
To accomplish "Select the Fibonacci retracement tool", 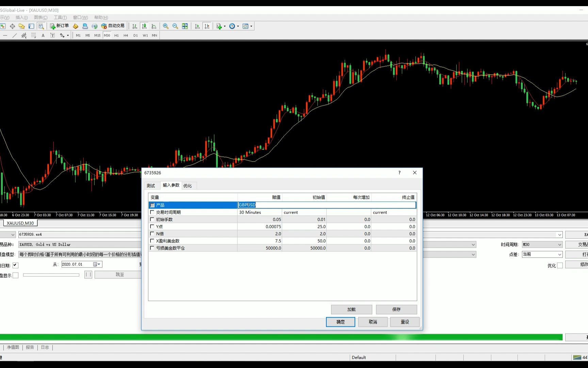I will (33, 35).
